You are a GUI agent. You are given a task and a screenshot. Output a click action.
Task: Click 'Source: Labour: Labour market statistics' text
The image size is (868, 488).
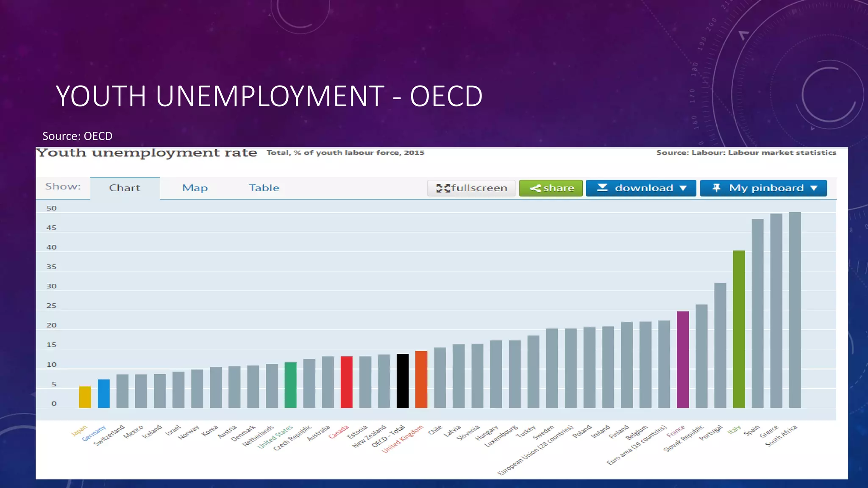pyautogui.click(x=746, y=152)
